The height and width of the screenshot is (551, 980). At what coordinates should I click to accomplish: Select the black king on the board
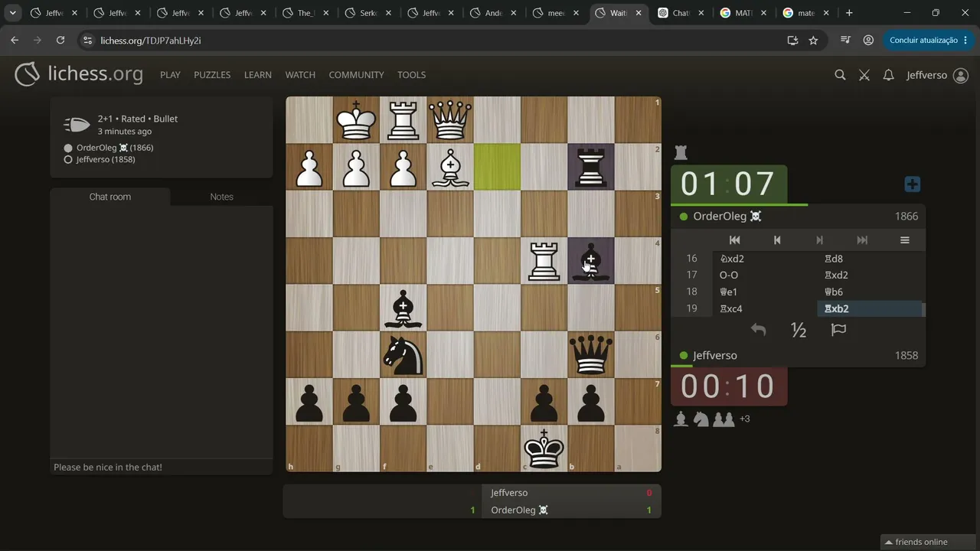pos(544,448)
